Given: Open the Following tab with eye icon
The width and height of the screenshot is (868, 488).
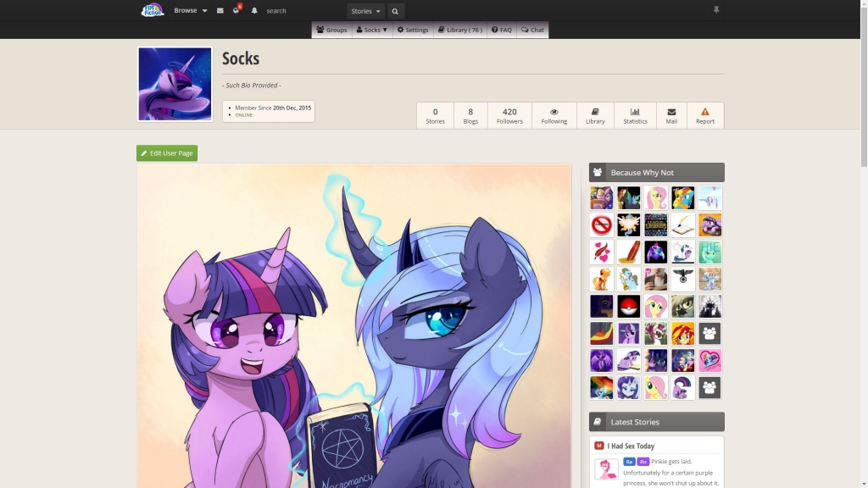Looking at the screenshot, I should [x=554, y=115].
